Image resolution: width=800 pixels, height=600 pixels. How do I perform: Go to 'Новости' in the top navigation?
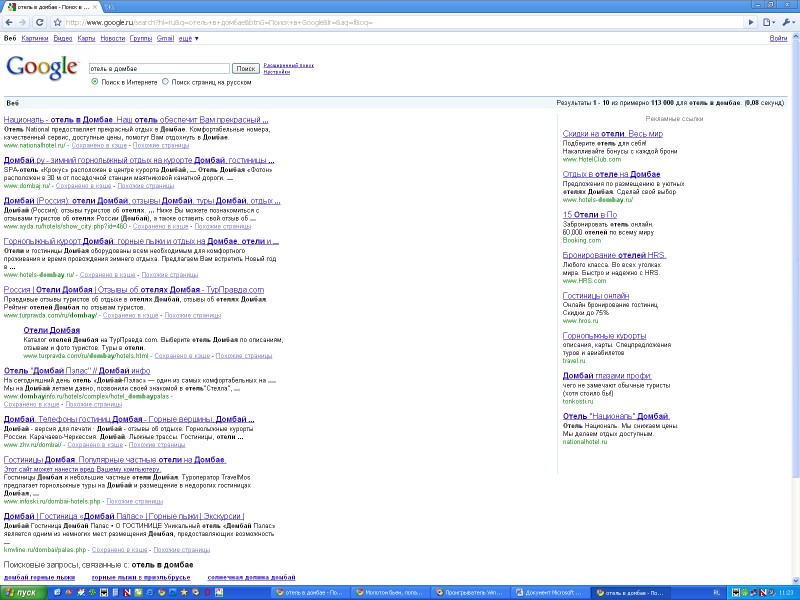[113, 38]
